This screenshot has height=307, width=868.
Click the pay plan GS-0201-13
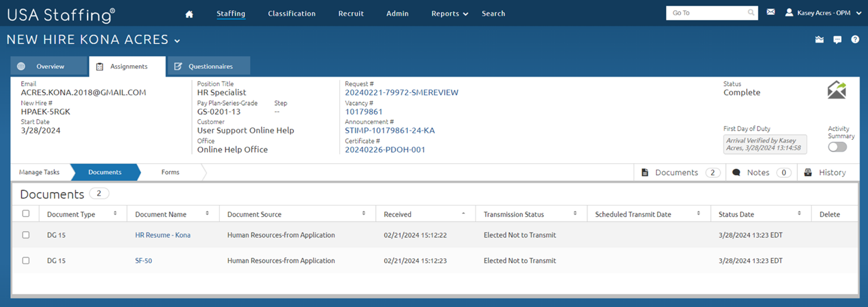219,112
